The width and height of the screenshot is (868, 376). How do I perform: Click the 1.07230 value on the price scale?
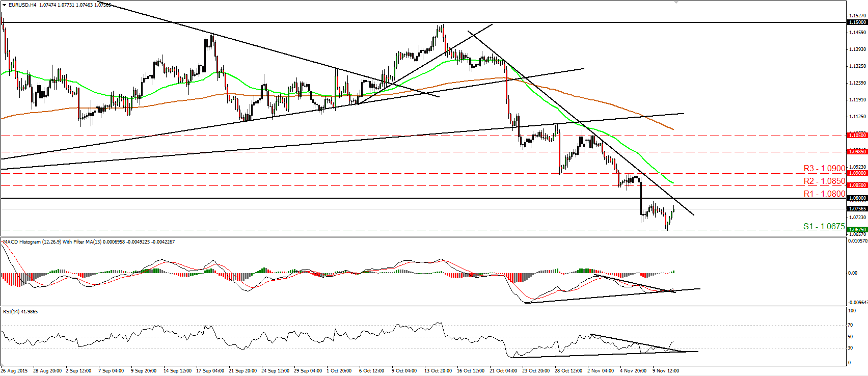(857, 218)
